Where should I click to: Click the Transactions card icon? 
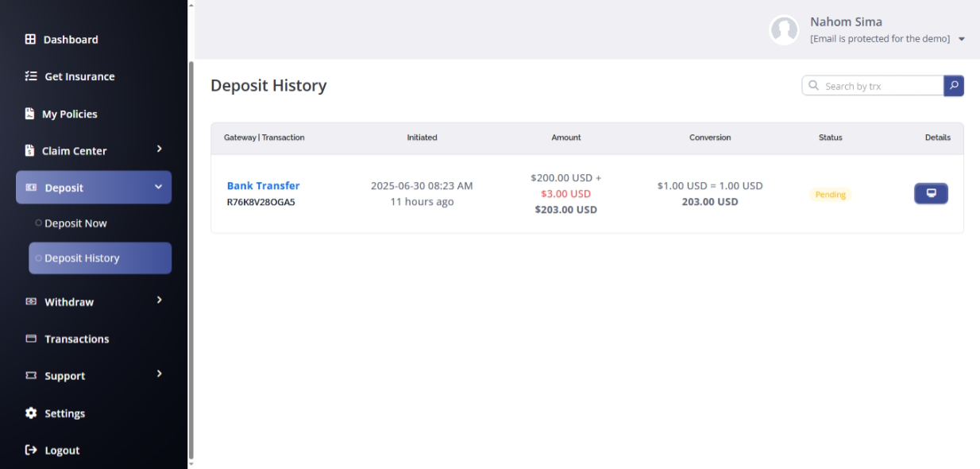coord(31,339)
